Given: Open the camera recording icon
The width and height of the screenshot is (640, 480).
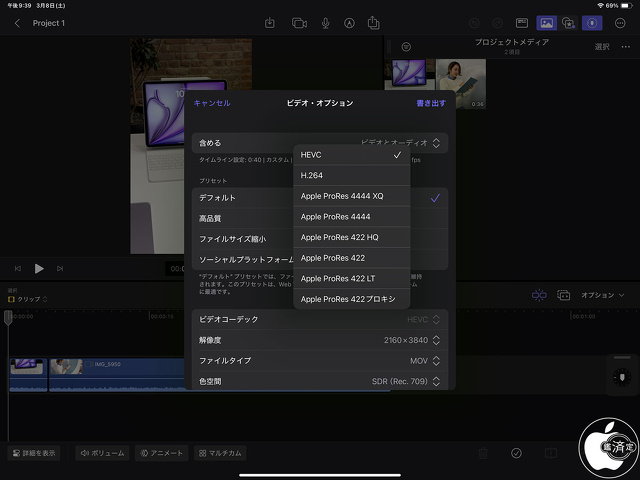Looking at the screenshot, I should (299, 23).
